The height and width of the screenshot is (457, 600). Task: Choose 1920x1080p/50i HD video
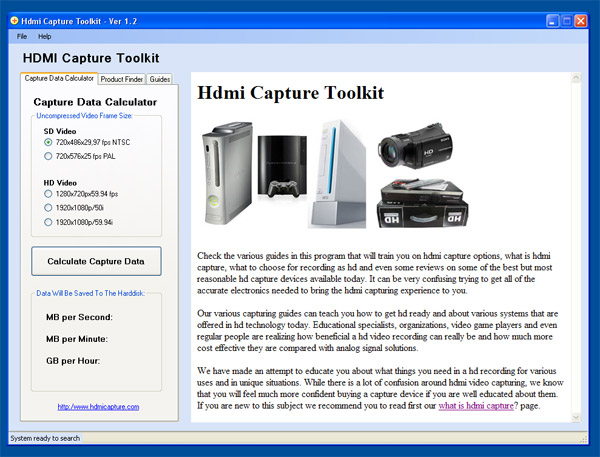pos(74,208)
